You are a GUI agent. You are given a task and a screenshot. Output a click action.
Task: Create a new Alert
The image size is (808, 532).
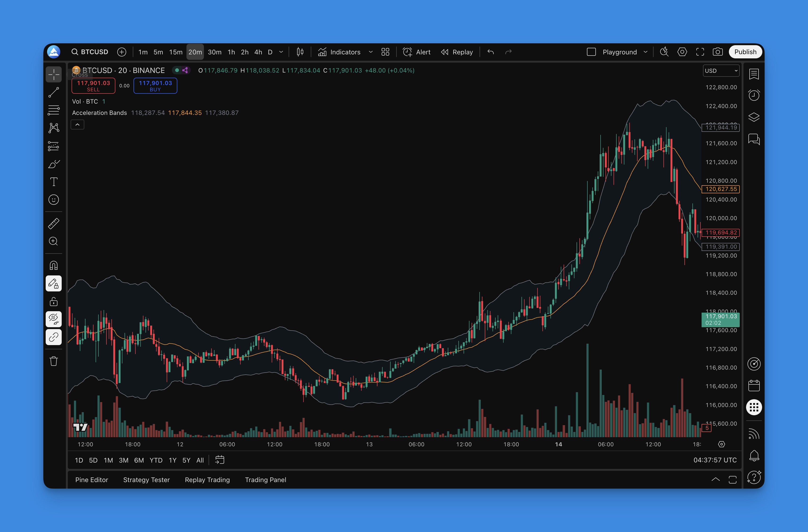tap(416, 52)
